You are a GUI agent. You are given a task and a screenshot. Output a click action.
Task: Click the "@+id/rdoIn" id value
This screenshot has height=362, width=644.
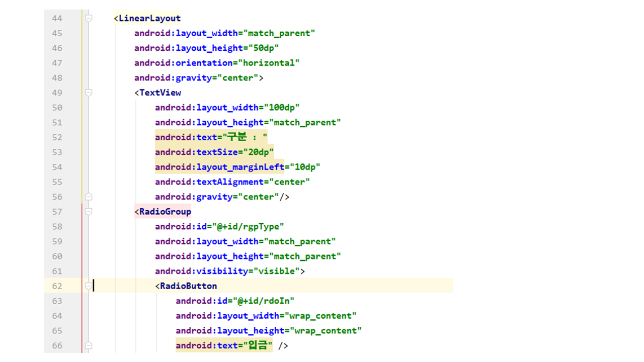click(263, 301)
